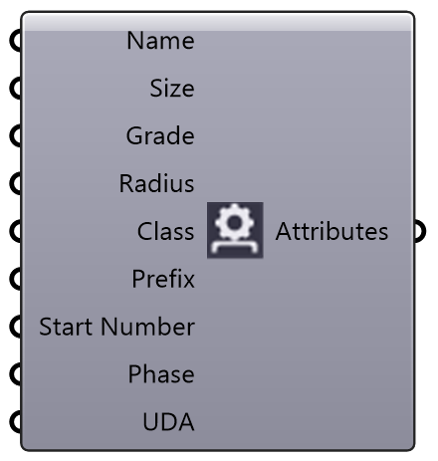Click the Phase input grip circle
The width and height of the screenshot is (438, 461).
tap(16, 374)
